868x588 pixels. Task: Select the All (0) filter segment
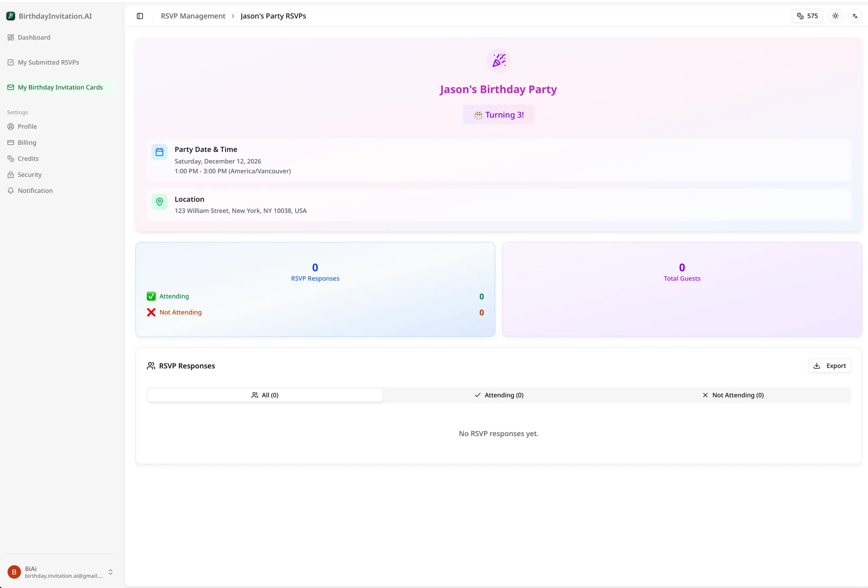coord(264,394)
